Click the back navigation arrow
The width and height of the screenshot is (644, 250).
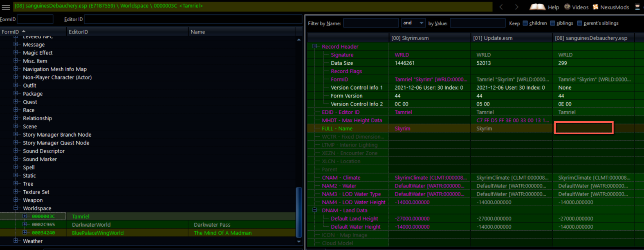(501, 7)
